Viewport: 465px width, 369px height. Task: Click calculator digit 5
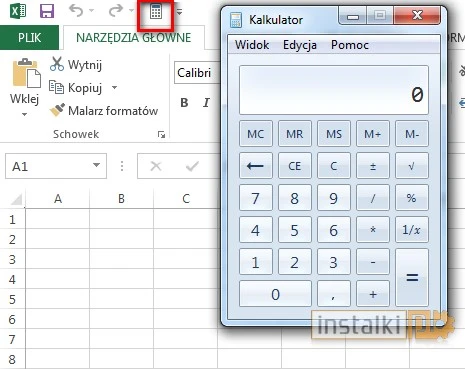[295, 230]
